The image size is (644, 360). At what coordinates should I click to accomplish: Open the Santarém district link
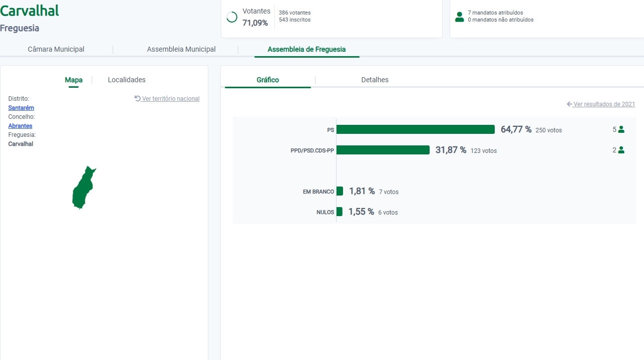coord(21,108)
